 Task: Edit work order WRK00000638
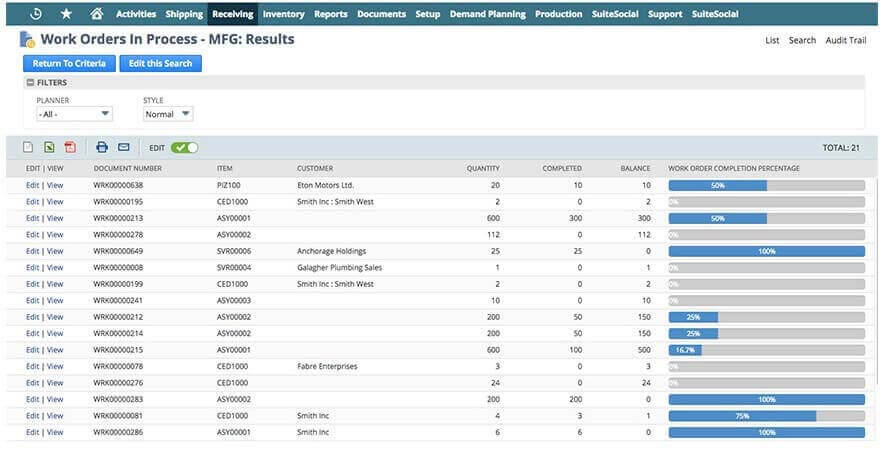(33, 185)
